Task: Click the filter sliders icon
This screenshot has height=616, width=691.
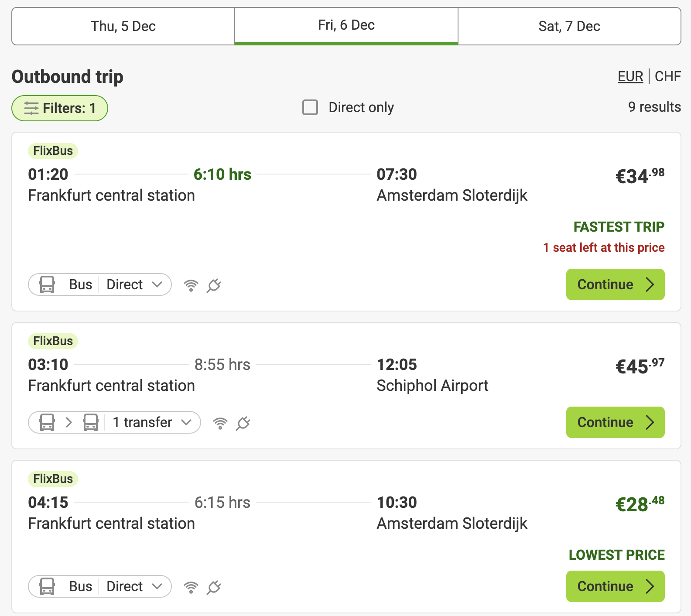Action: point(31,108)
